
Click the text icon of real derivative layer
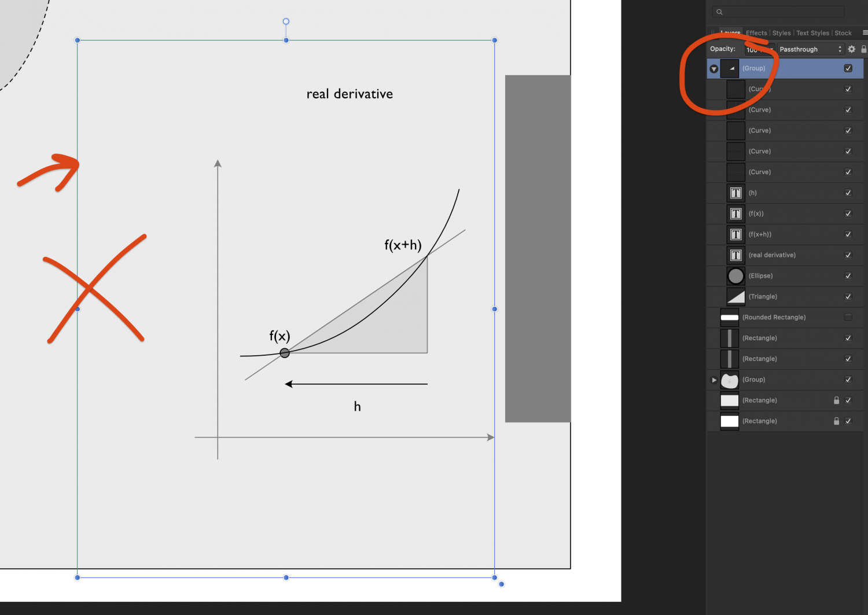click(x=735, y=255)
